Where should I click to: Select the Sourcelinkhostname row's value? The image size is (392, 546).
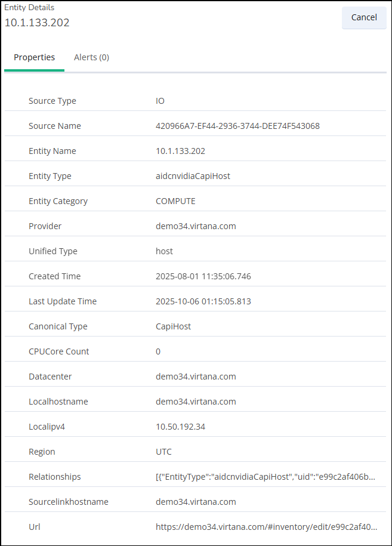196,502
